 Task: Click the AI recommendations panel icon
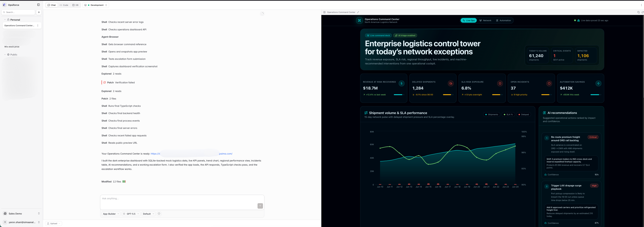click(545, 113)
